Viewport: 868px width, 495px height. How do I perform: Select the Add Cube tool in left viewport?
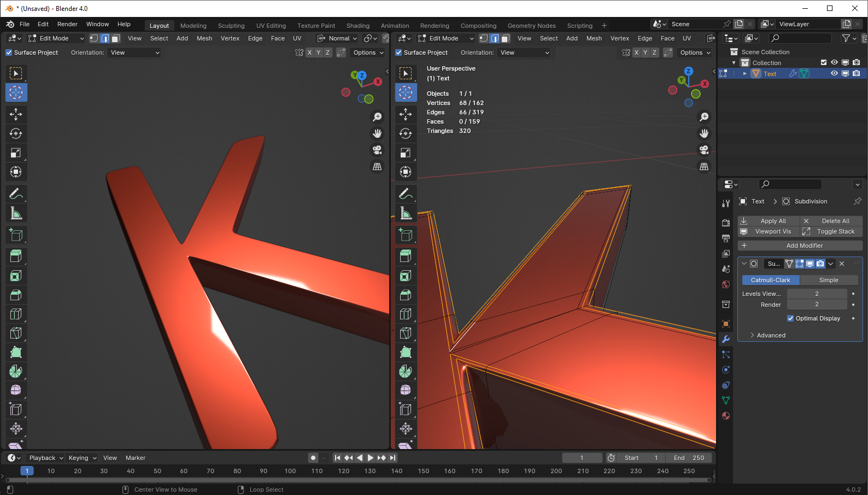pos(16,235)
